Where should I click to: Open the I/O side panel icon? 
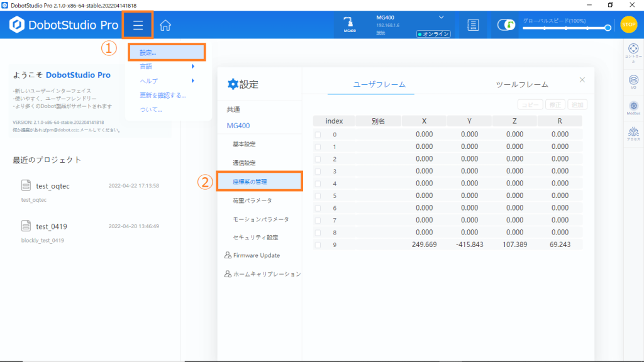[633, 82]
